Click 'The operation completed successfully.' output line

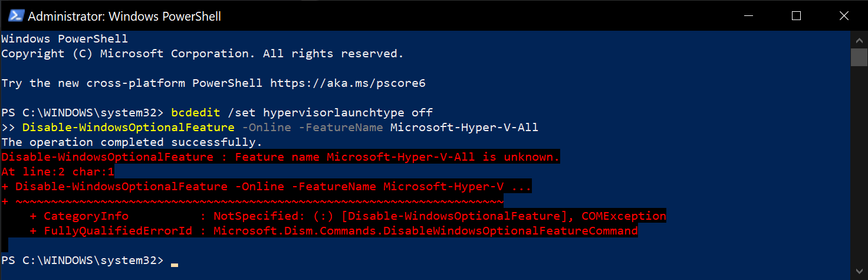[x=131, y=142]
